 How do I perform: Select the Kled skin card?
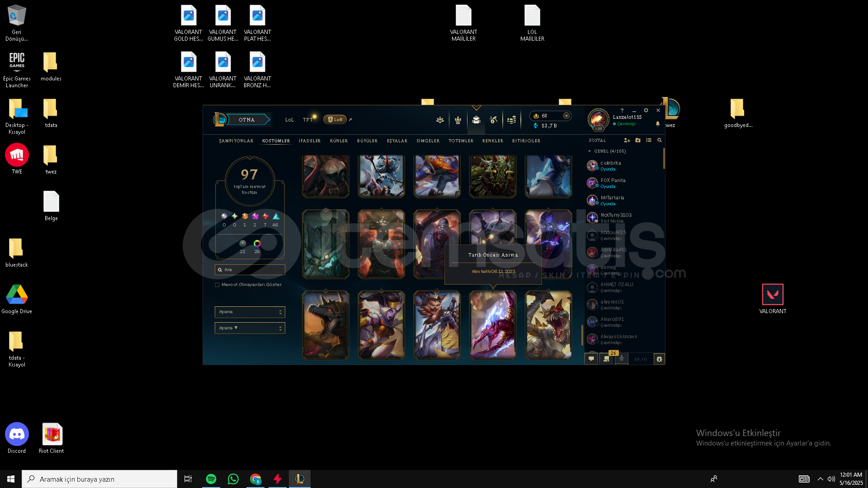[x=437, y=325]
